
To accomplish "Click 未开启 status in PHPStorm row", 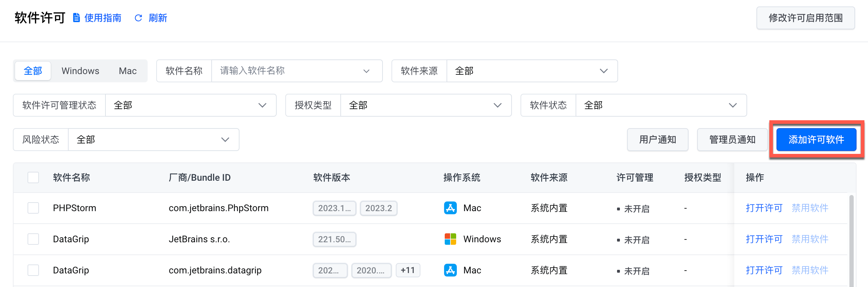I will [x=636, y=209].
